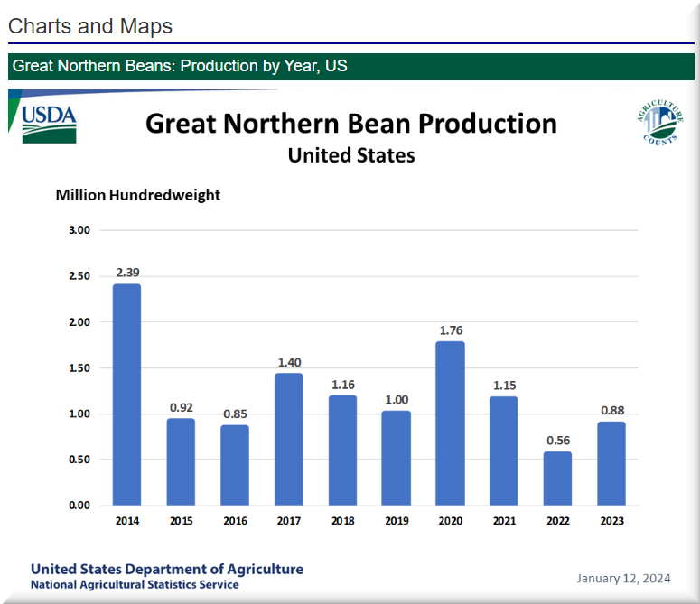Screen dimensions: 700x604
Task: Click the 2017 bar showing 1.40
Action: [288, 440]
